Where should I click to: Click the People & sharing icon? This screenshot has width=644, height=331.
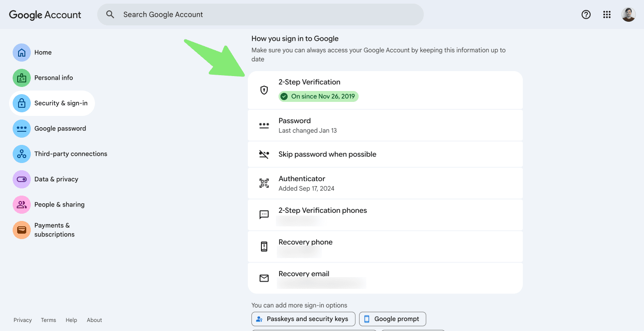[x=22, y=205]
